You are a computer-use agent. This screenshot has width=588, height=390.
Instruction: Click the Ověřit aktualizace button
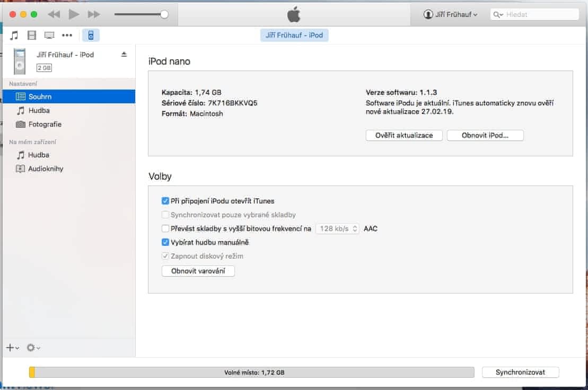coord(404,135)
